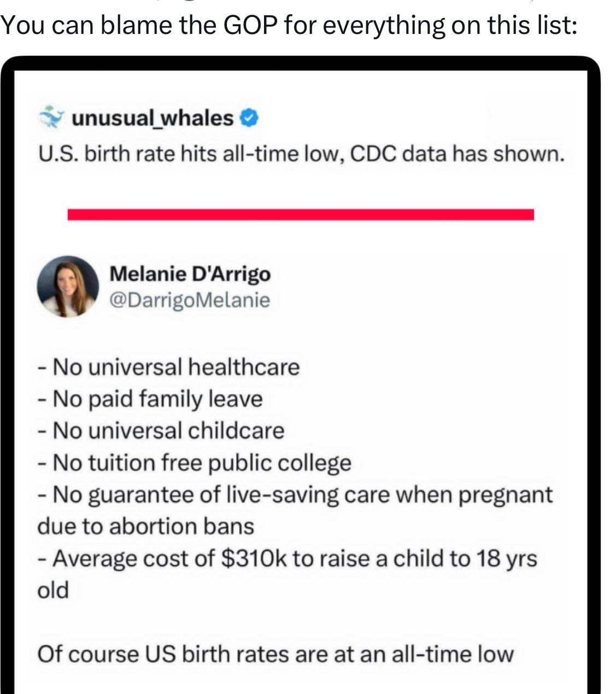Click the word "old" ending the list
This screenshot has width=616, height=694.
(53, 590)
